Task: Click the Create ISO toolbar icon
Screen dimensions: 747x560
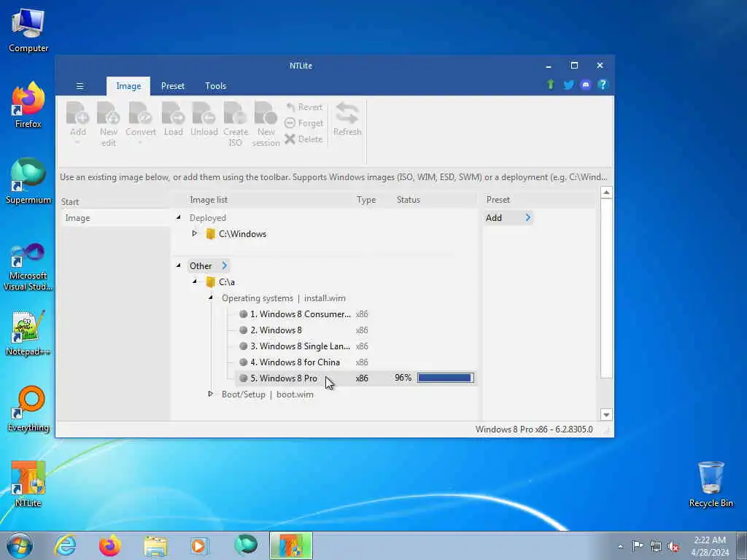Action: (x=236, y=124)
